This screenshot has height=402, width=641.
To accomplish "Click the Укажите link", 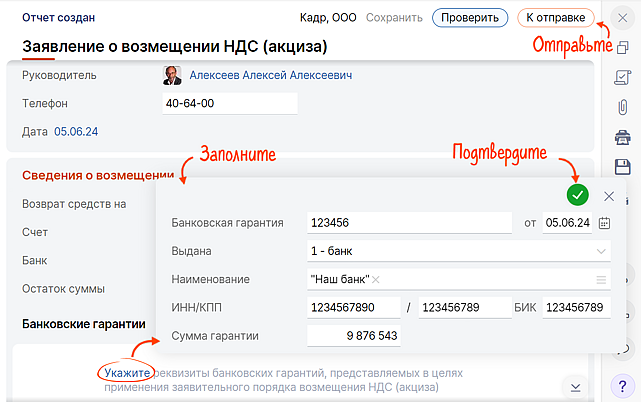I will (x=125, y=373).
